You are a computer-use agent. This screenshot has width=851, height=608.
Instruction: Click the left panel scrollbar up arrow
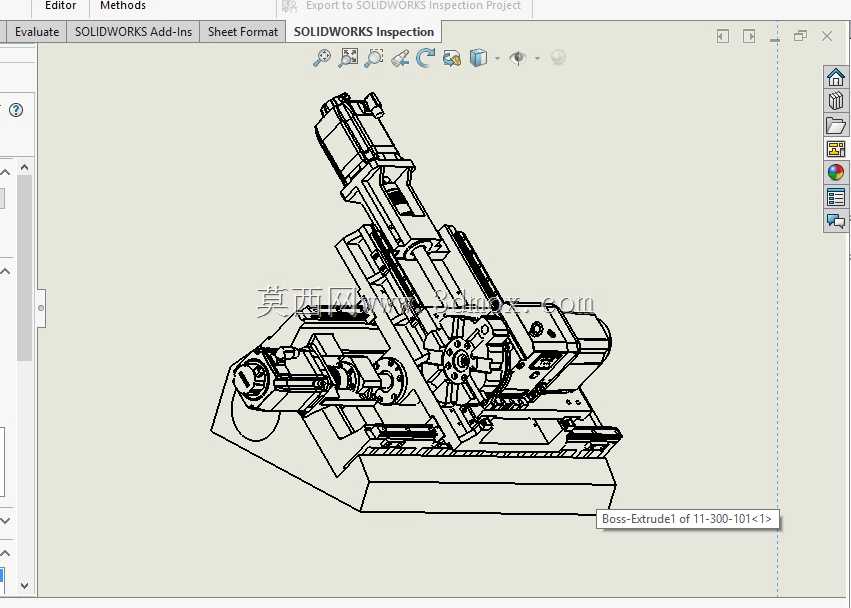(x=24, y=167)
